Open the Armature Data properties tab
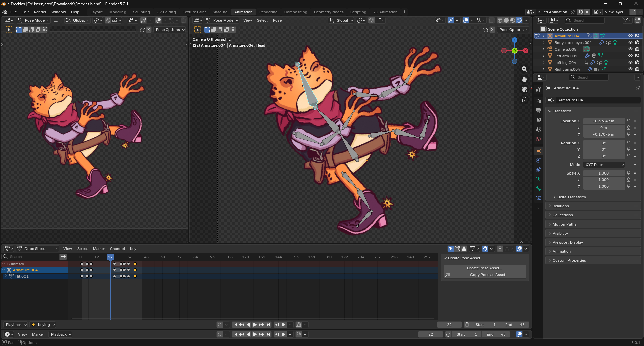This screenshot has height=346, width=644. click(538, 179)
